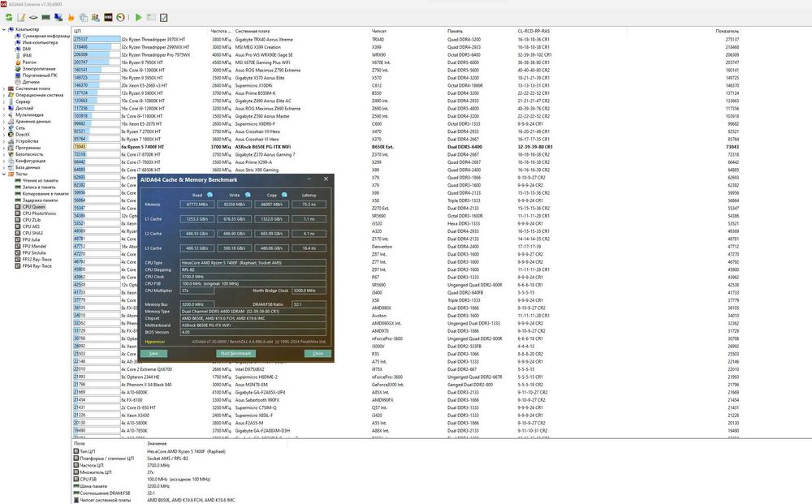Click the CPU chip icon in toolbar
Screen dimensions: 812x504
coord(33,18)
